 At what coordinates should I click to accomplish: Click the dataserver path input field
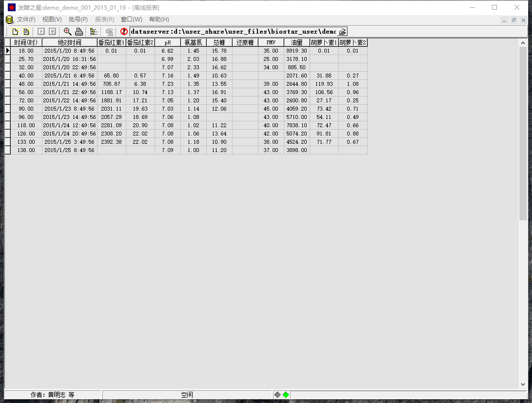click(x=233, y=32)
